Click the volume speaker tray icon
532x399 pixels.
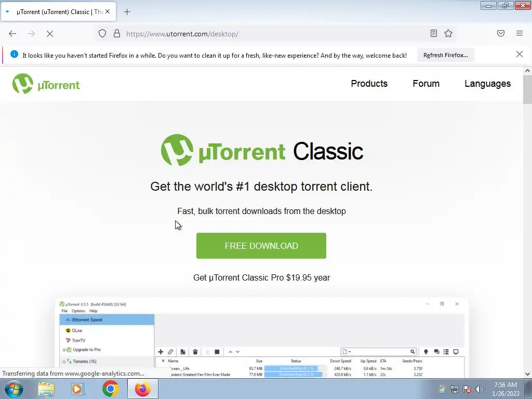pyautogui.click(x=480, y=389)
